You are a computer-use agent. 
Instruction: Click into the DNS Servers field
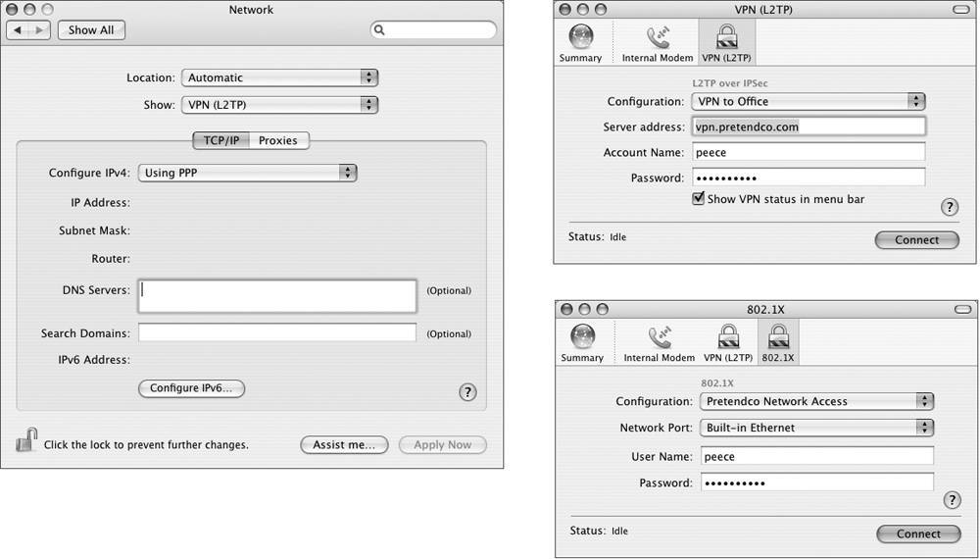coord(277,296)
